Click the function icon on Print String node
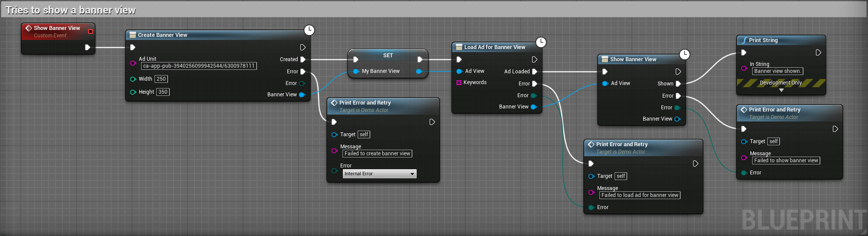868x236 pixels. click(x=744, y=40)
